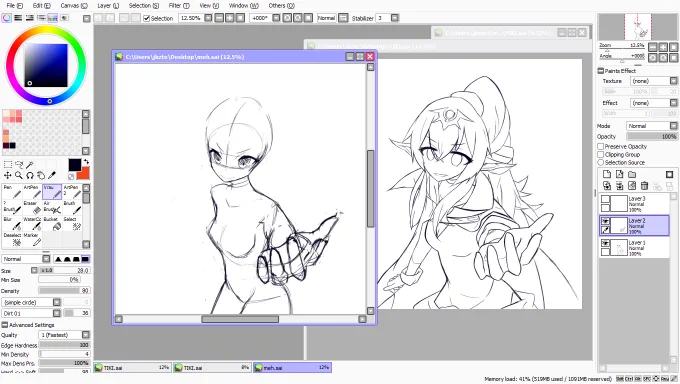Enable Clipping Group checkbox
Image resolution: width=680 pixels, height=384 pixels.
[601, 154]
